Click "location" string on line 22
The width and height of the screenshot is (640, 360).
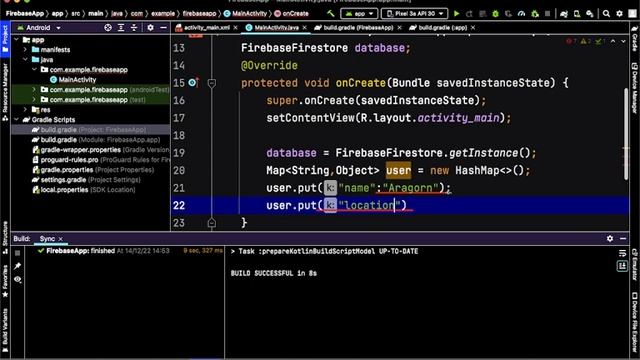pos(369,205)
